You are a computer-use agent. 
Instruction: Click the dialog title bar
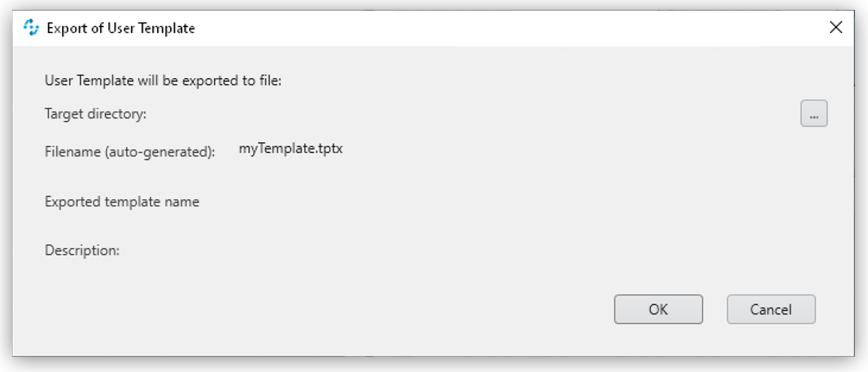point(416,27)
